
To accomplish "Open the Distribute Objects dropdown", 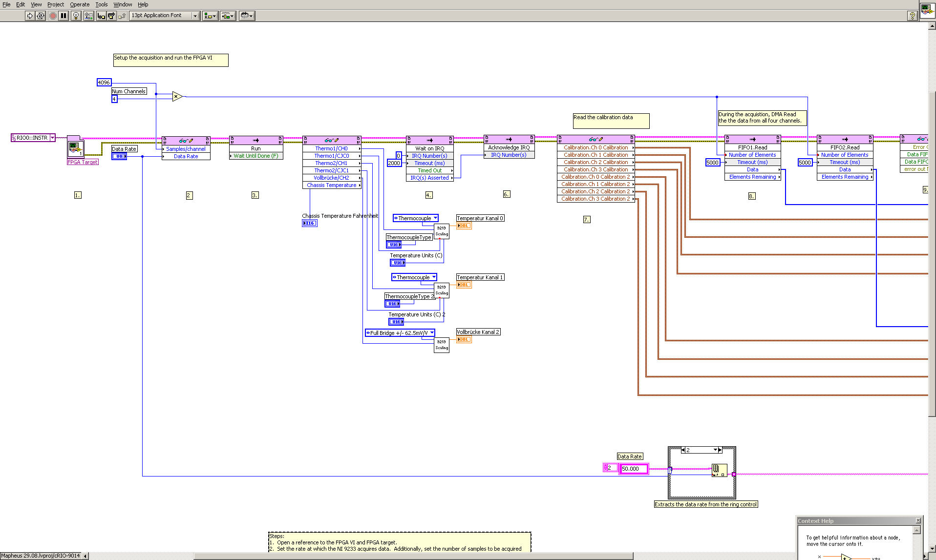I will point(228,16).
